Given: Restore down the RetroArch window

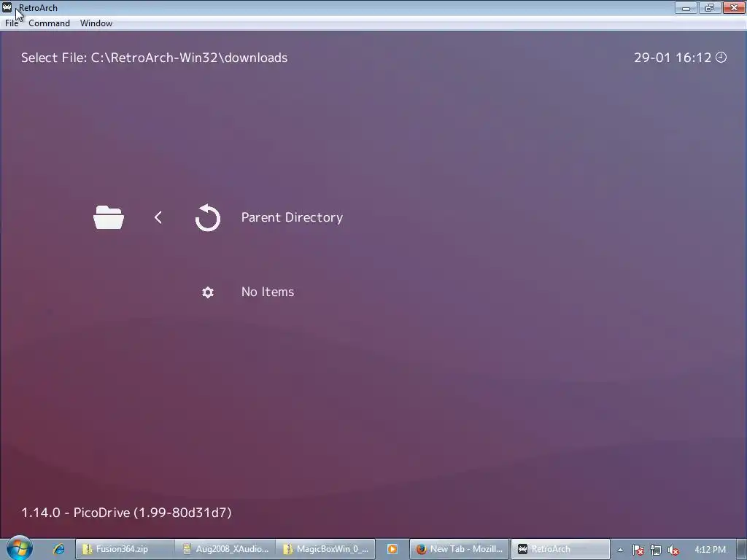Looking at the screenshot, I should coord(710,7).
